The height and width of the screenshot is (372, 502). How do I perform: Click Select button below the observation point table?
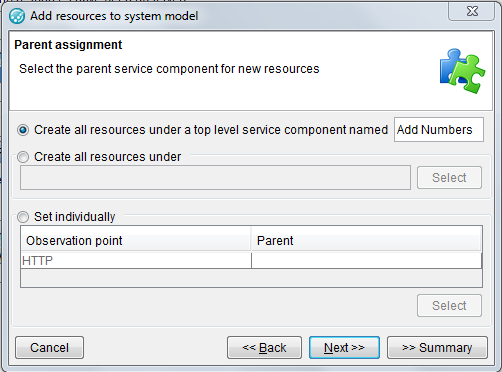coord(449,306)
